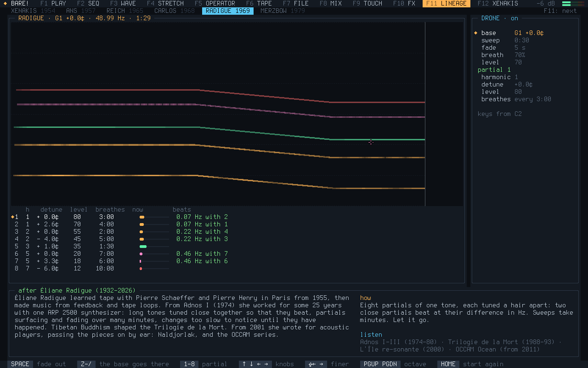588x368 pixels.
Task: Open the F1 PLAY page
Action: pyautogui.click(x=53, y=3)
